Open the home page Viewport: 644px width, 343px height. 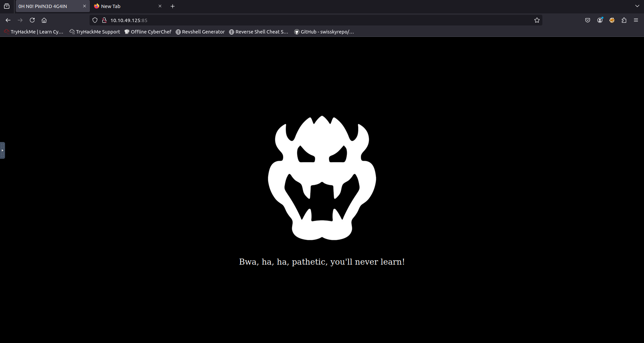click(x=44, y=20)
